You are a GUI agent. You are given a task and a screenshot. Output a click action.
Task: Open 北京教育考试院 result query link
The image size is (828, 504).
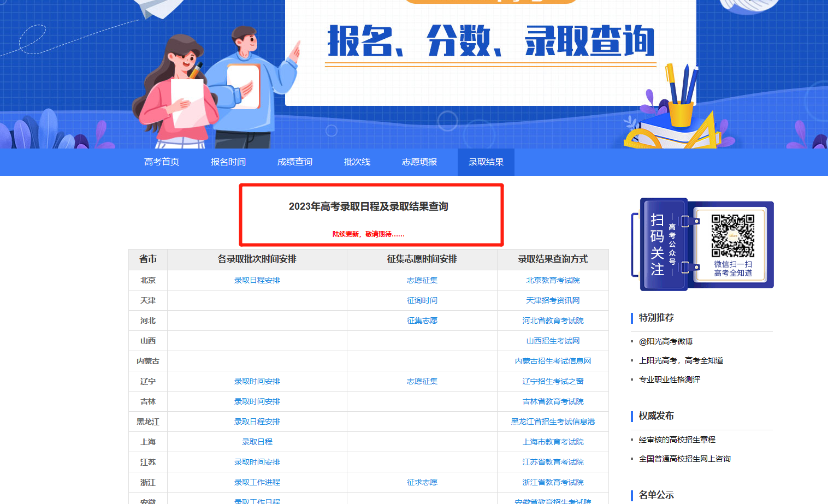(553, 280)
